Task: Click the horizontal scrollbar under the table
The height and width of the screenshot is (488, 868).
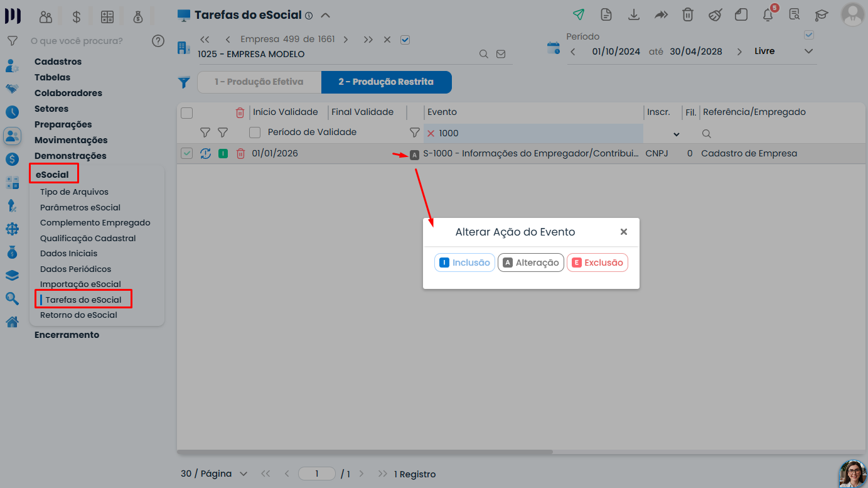Action: tap(365, 452)
